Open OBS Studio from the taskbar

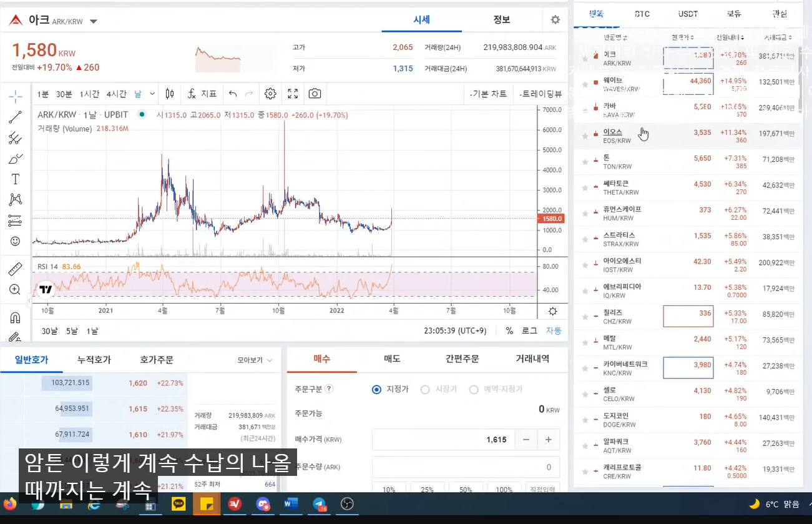point(348,504)
